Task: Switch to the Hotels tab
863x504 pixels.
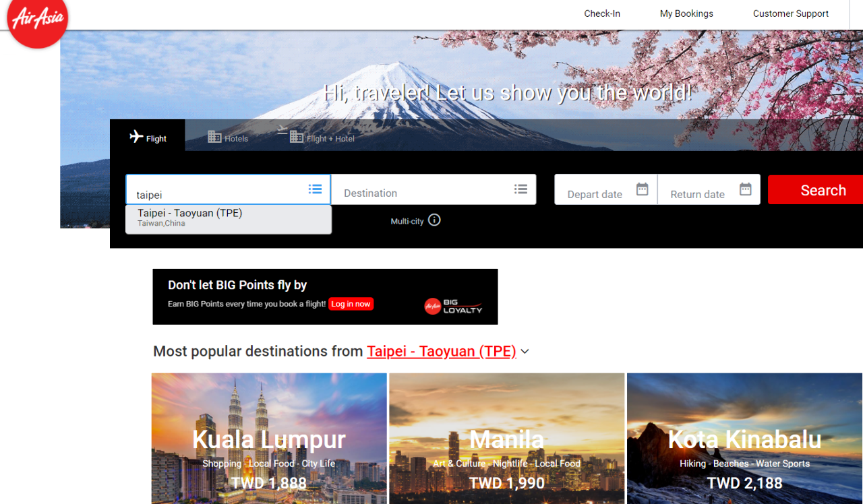Action: click(228, 137)
